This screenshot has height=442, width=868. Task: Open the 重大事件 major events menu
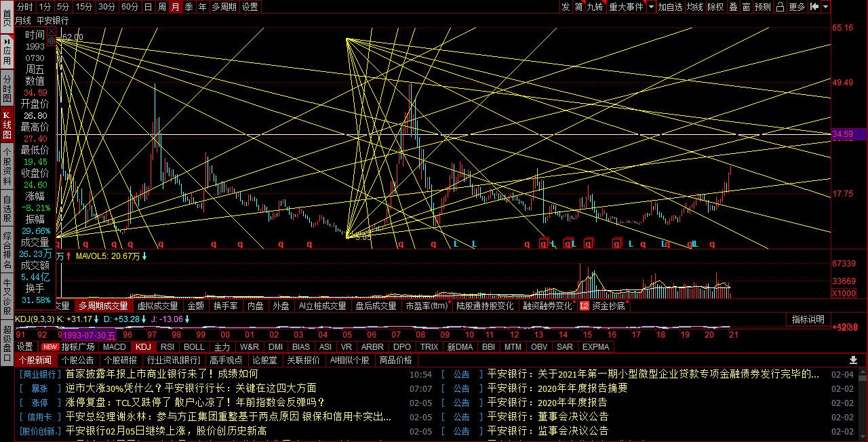point(626,7)
